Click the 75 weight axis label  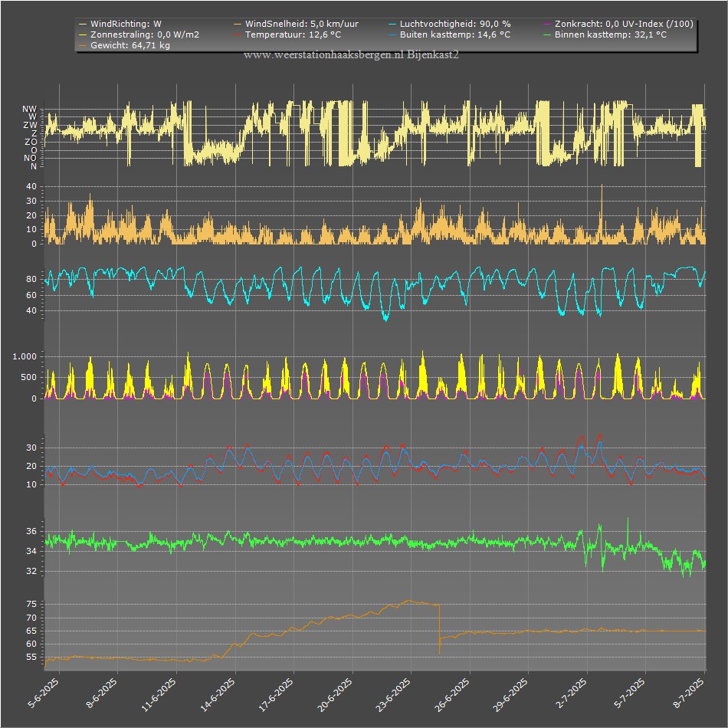[x=31, y=604]
